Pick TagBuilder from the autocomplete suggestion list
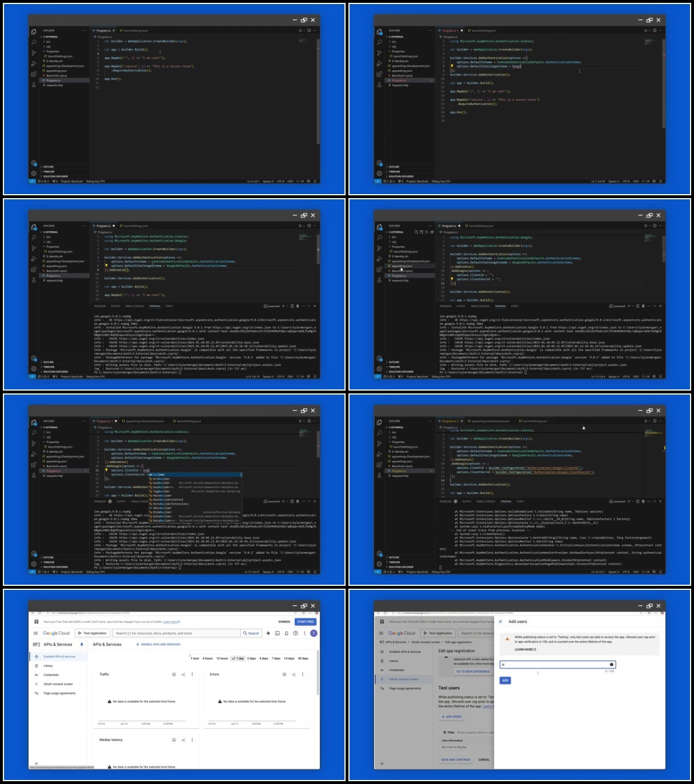The height and width of the screenshot is (784, 694). pyautogui.click(x=195, y=491)
